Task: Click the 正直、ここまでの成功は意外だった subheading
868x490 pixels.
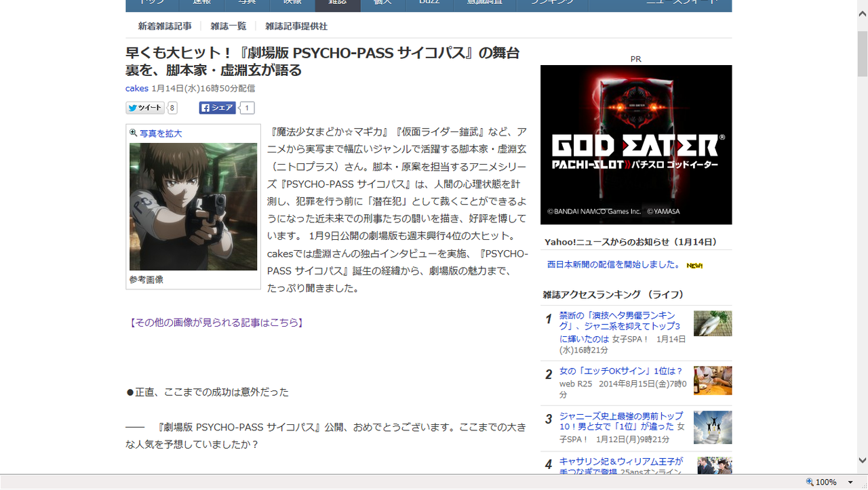Action: 208,392
